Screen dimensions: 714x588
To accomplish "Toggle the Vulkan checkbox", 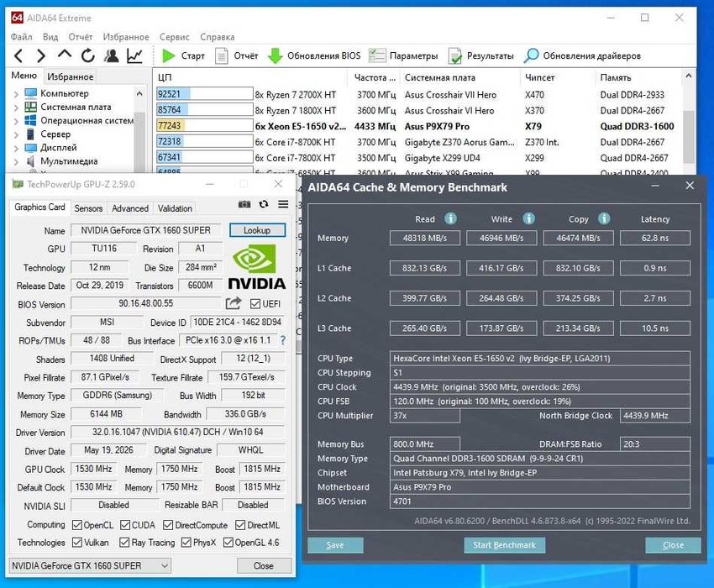I will pos(77,543).
